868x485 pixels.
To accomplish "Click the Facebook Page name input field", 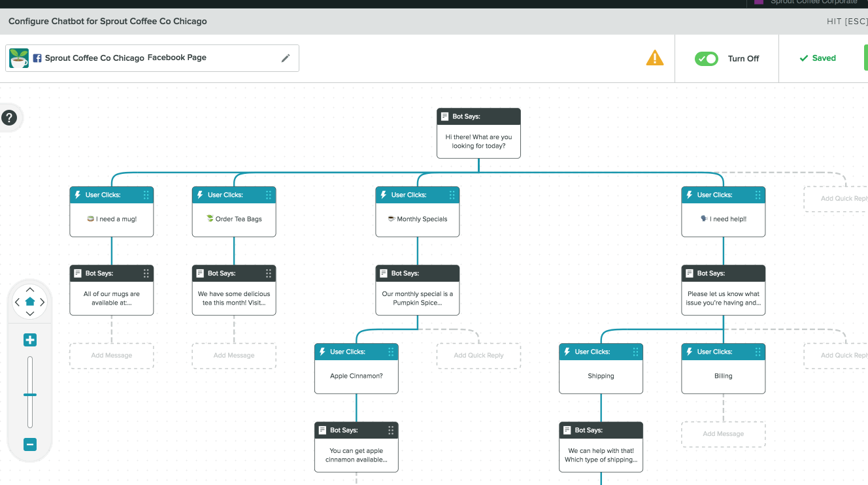I will [152, 58].
